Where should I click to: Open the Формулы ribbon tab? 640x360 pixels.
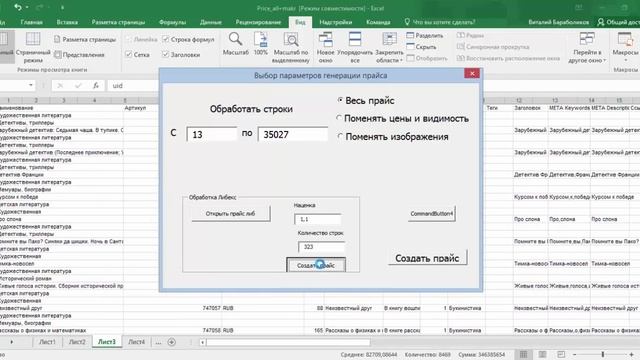(173, 22)
